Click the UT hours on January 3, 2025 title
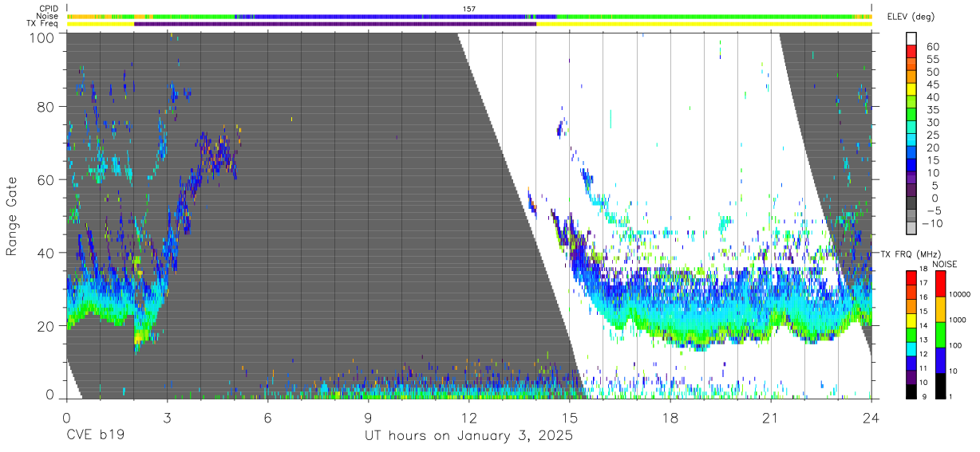 469,436
